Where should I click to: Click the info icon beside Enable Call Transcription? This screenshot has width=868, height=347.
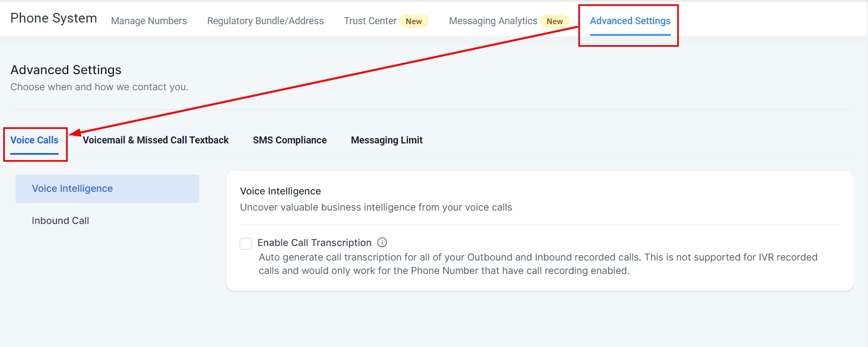tap(382, 242)
